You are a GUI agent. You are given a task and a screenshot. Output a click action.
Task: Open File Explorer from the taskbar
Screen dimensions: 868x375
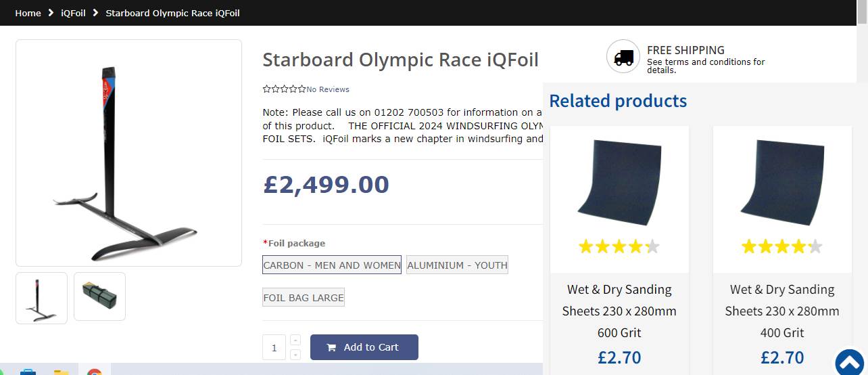coord(61,372)
